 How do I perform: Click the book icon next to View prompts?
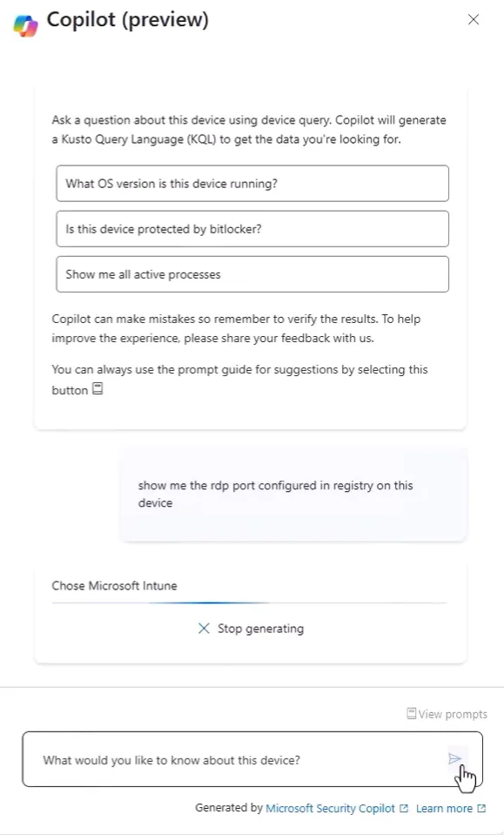click(412, 714)
